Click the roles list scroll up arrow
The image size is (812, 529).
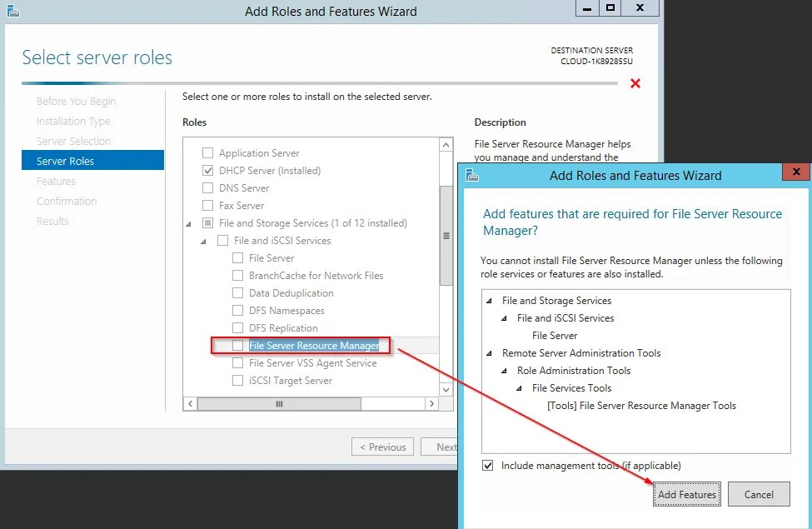446,145
